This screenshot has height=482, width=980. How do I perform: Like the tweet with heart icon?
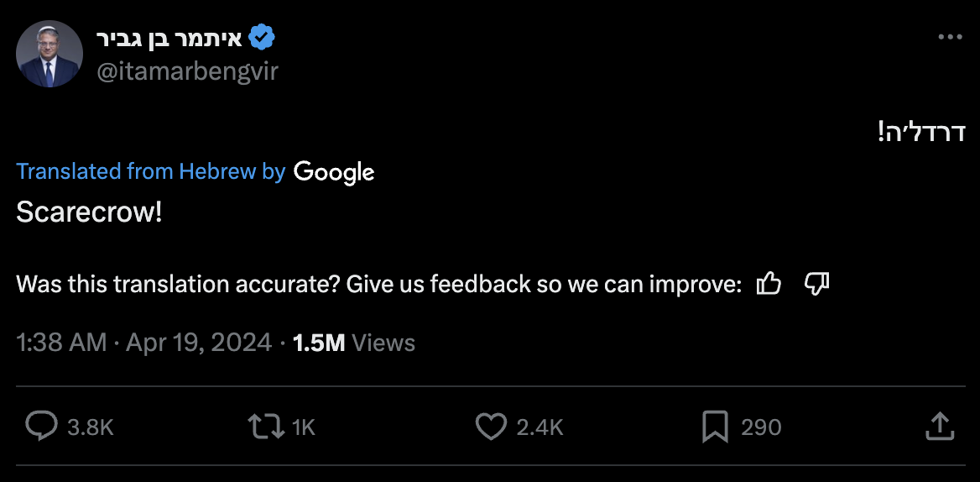pyautogui.click(x=491, y=427)
